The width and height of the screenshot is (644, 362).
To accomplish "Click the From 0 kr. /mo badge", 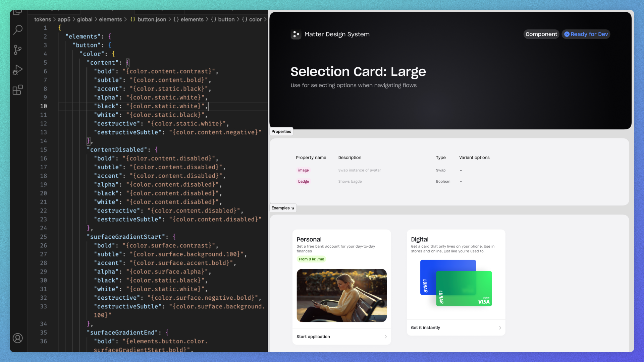I will [x=311, y=259].
